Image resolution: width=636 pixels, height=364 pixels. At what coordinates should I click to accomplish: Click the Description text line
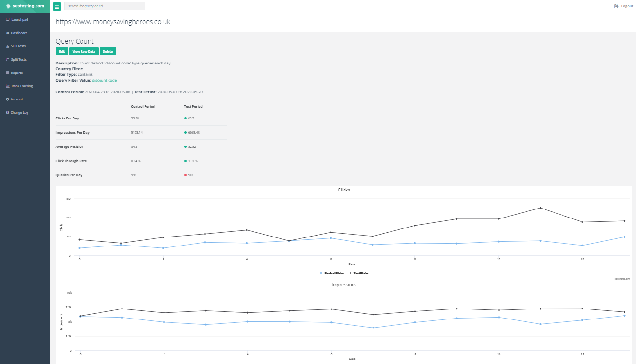pos(113,63)
